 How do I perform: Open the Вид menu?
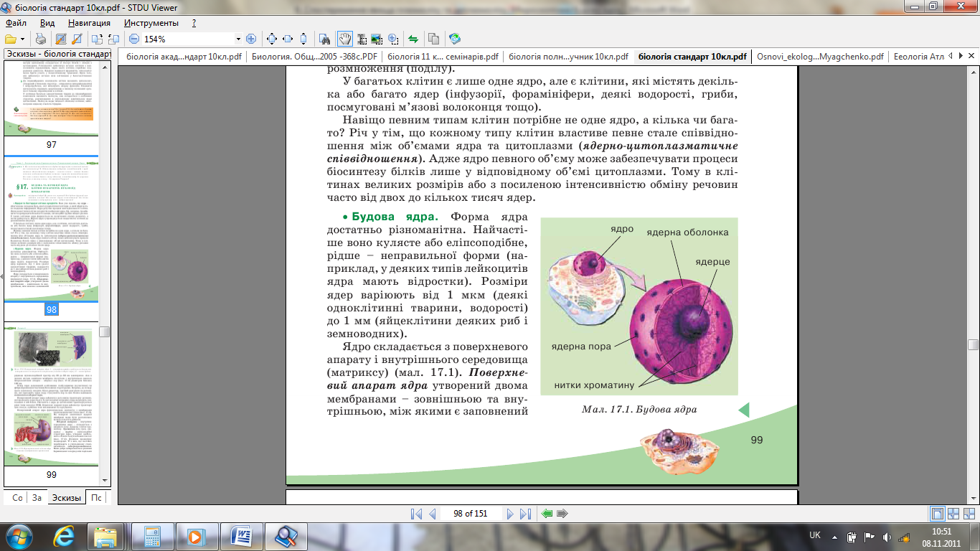pos(47,23)
